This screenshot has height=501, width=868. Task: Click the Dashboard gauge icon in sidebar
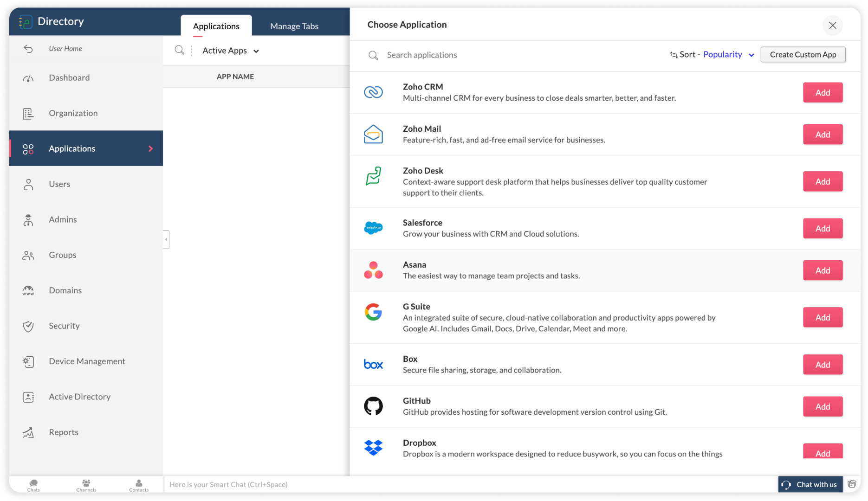28,78
